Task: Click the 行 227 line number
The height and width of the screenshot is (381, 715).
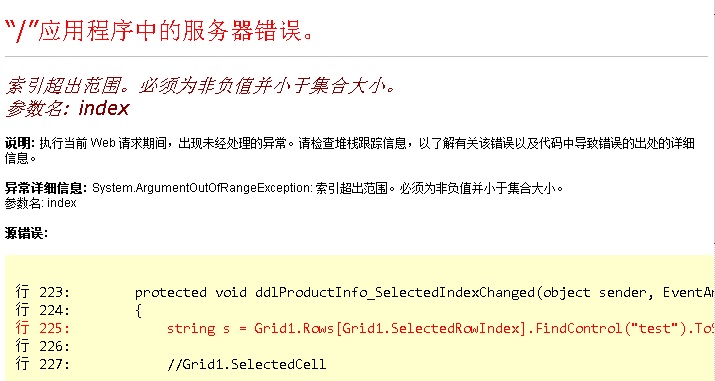Action: (42, 364)
